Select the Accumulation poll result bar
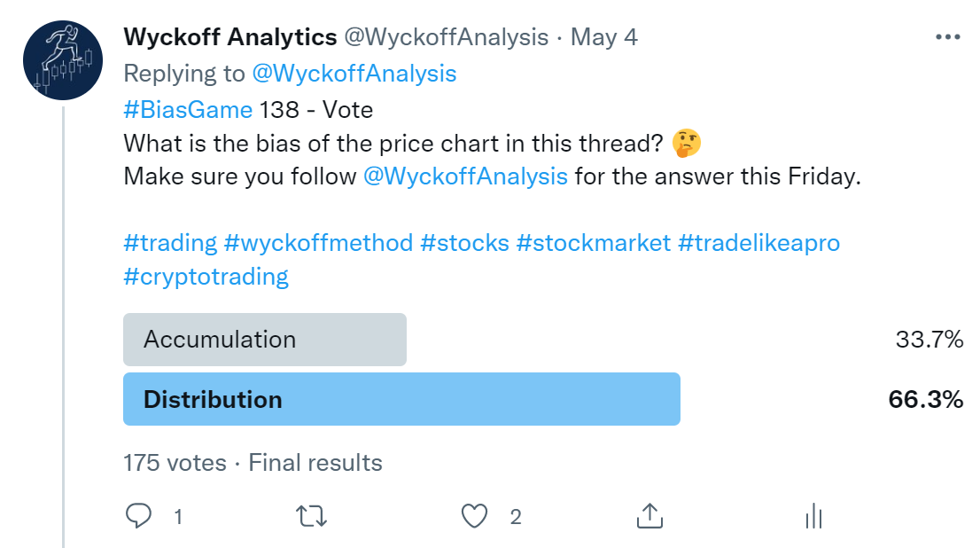The width and height of the screenshot is (980, 548). [x=265, y=339]
